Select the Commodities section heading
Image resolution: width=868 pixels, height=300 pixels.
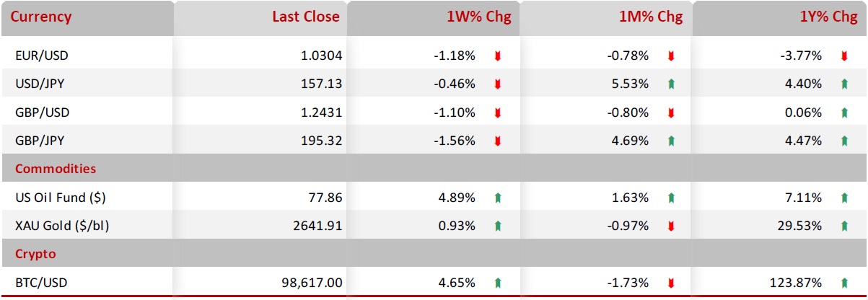click(56, 169)
